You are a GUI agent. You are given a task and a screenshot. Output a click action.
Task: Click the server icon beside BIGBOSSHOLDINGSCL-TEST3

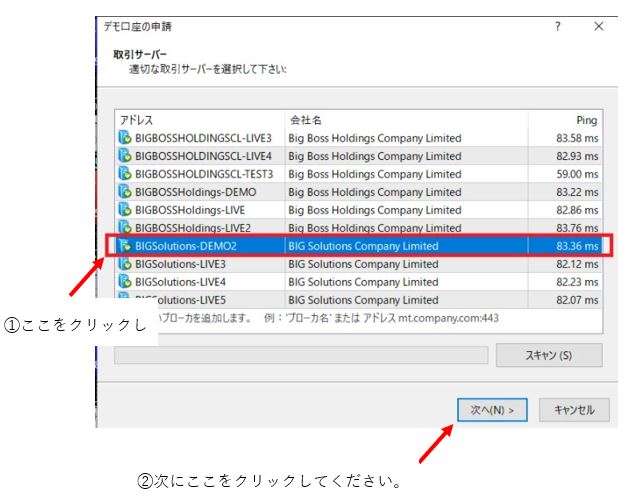point(125,174)
